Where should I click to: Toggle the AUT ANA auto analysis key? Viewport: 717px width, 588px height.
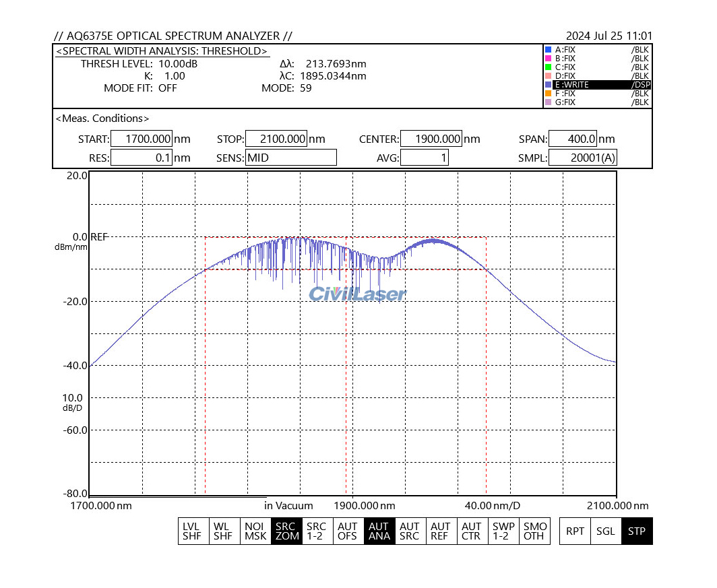tap(379, 531)
